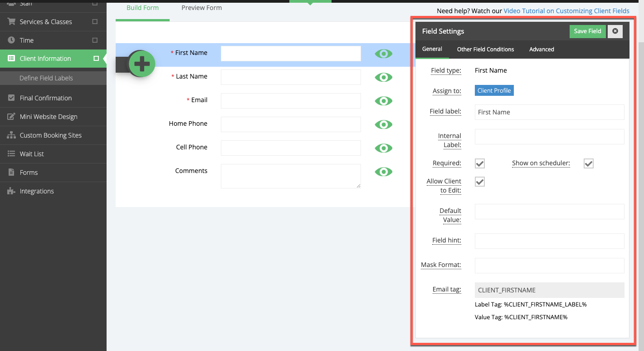Viewport: 644px width, 351px height.
Task: Toggle Show on scheduler off
Action: pos(588,163)
